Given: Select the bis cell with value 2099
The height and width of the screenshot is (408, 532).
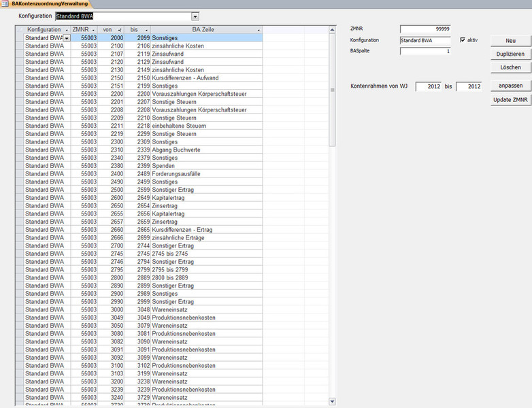Looking at the screenshot, I should 137,38.
